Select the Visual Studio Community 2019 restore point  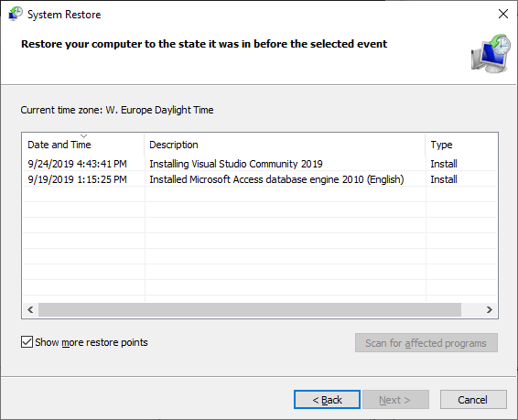click(x=260, y=164)
